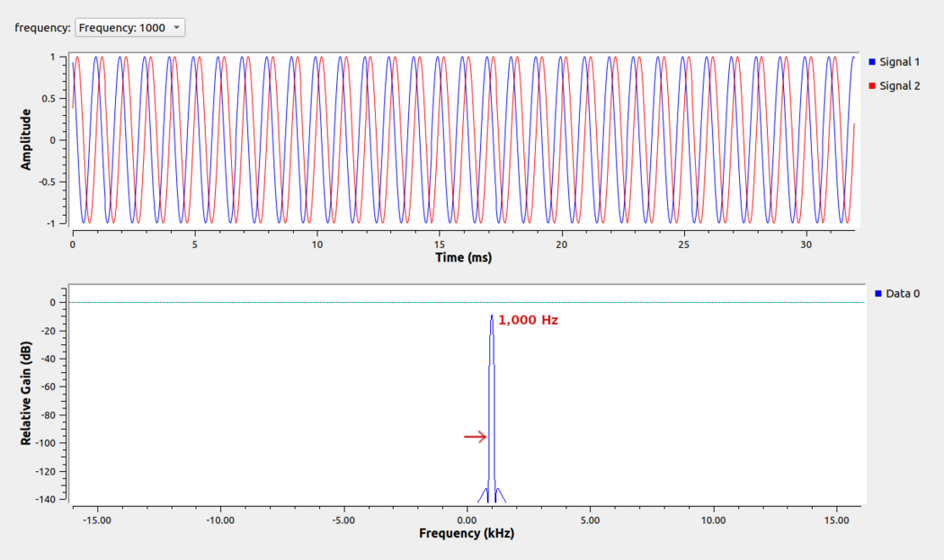
Task: Click the -15.00 tick on the frequency axis
Action: coord(96,520)
